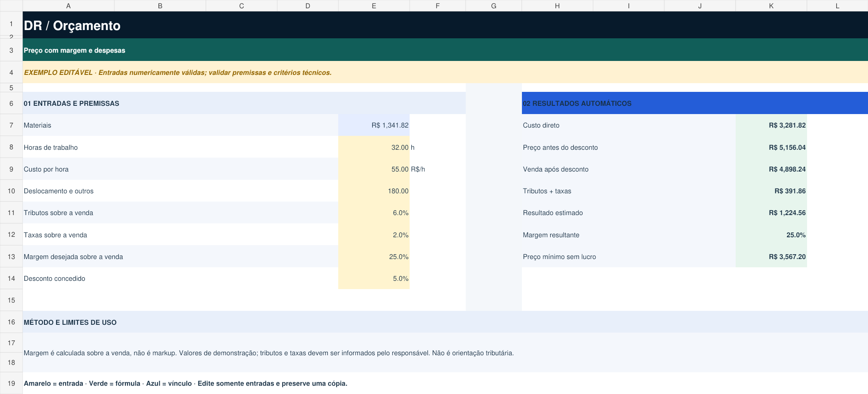
Task: Click the 02 RESULTADOS AUTOMÁTICOS header
Action: pyautogui.click(x=695, y=103)
